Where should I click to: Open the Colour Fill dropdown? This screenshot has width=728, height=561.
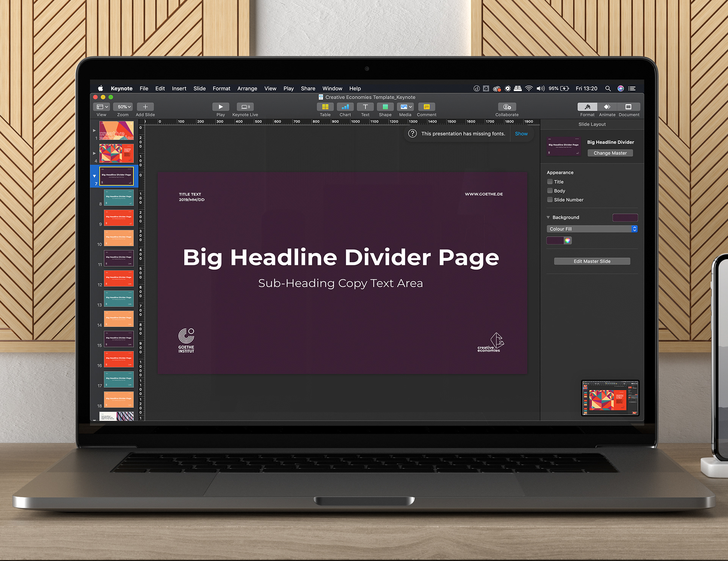coord(592,229)
